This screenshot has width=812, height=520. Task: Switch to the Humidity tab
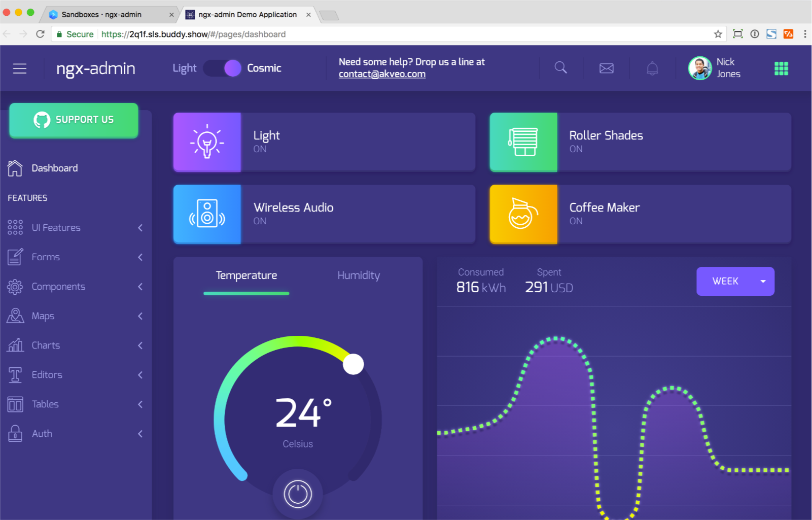[359, 275]
